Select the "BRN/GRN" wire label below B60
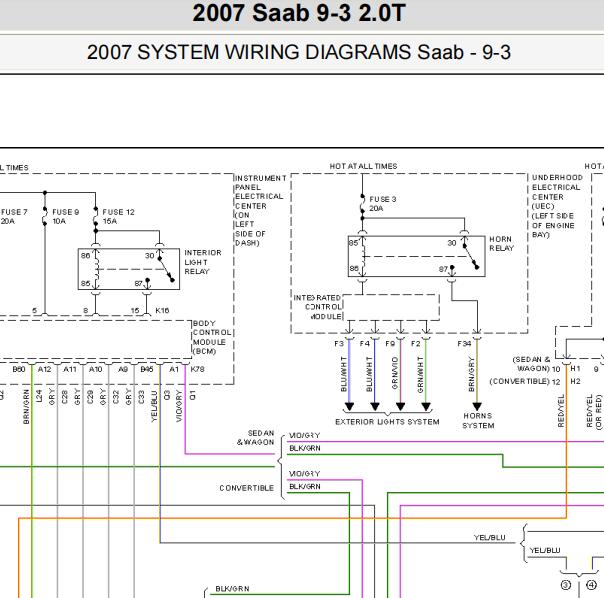This screenshot has height=598, width=604. pyautogui.click(x=26, y=407)
